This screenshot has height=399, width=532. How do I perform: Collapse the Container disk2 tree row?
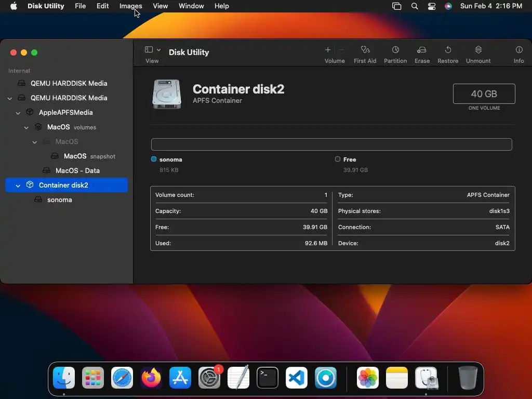(18, 185)
